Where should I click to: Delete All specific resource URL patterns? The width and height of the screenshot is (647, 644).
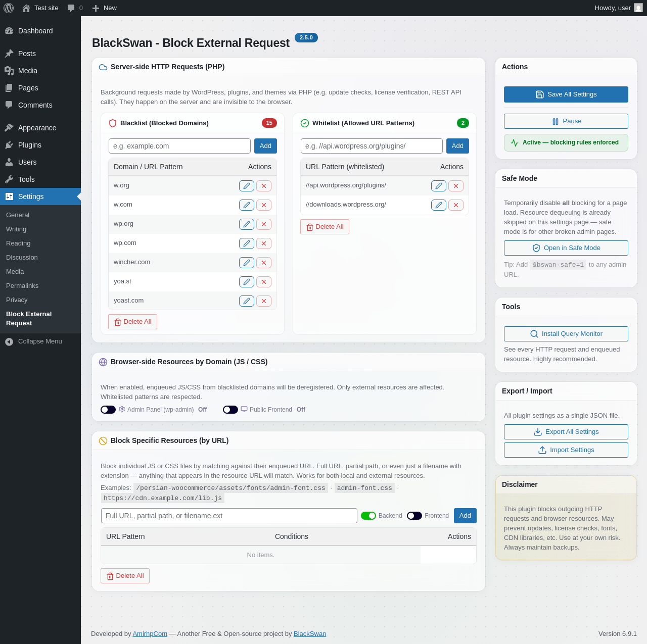(x=125, y=576)
